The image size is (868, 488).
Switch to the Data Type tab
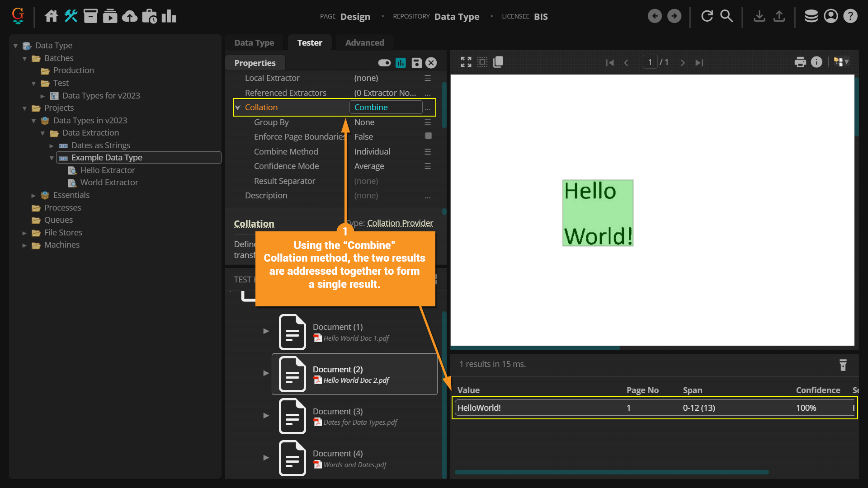coord(254,42)
